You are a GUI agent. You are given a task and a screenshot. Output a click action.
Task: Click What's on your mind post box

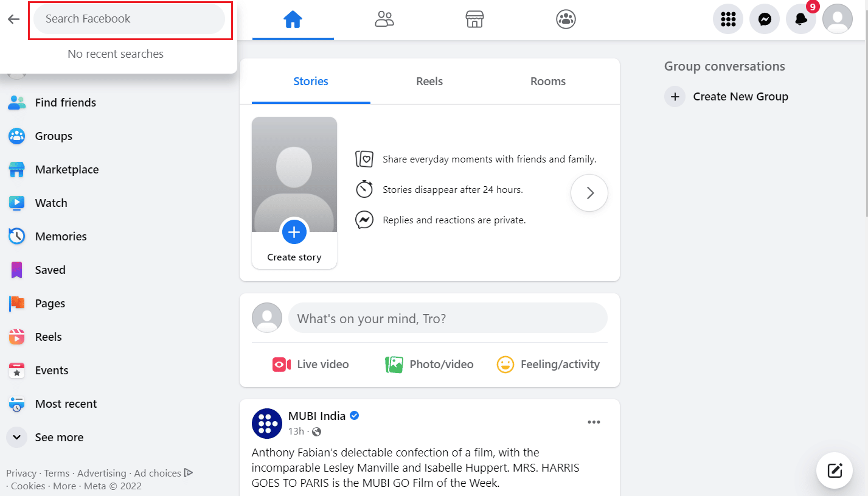[x=448, y=318]
